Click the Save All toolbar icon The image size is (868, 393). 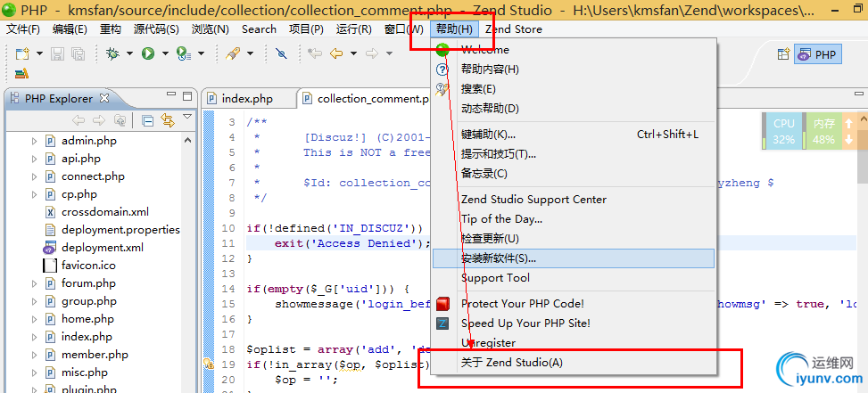(78, 53)
